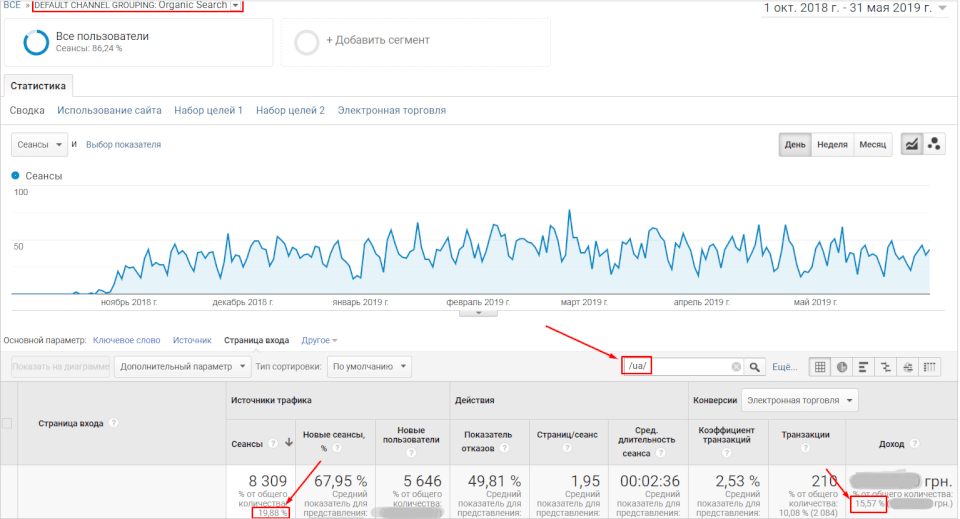The height and width of the screenshot is (519, 960).
Task: Open help for Страница входа column
Action: [112, 424]
